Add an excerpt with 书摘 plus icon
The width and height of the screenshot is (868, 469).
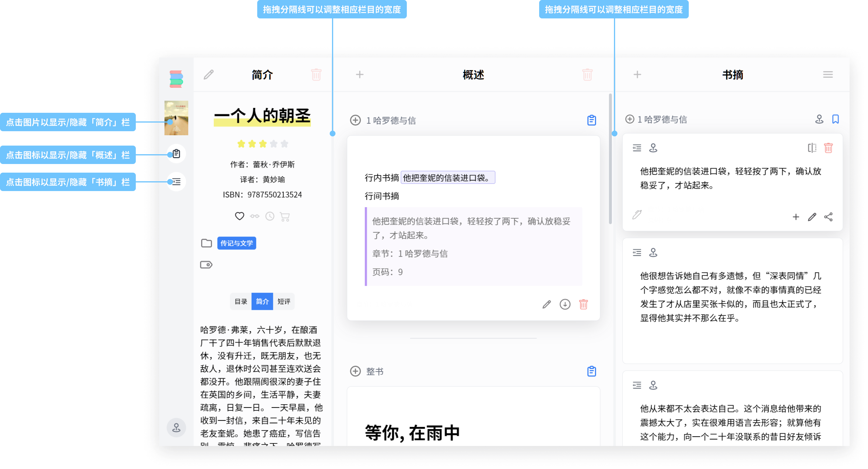637,75
